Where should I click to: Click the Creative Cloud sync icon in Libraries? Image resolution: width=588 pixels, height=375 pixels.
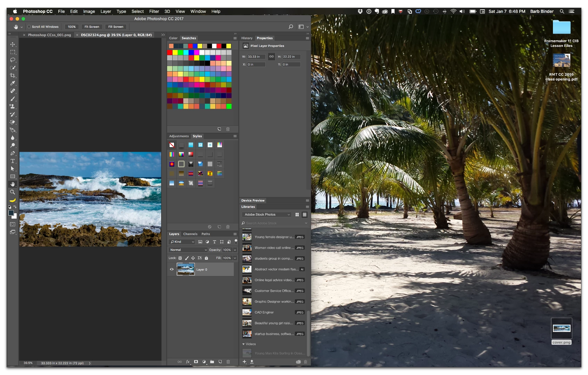[x=298, y=362]
